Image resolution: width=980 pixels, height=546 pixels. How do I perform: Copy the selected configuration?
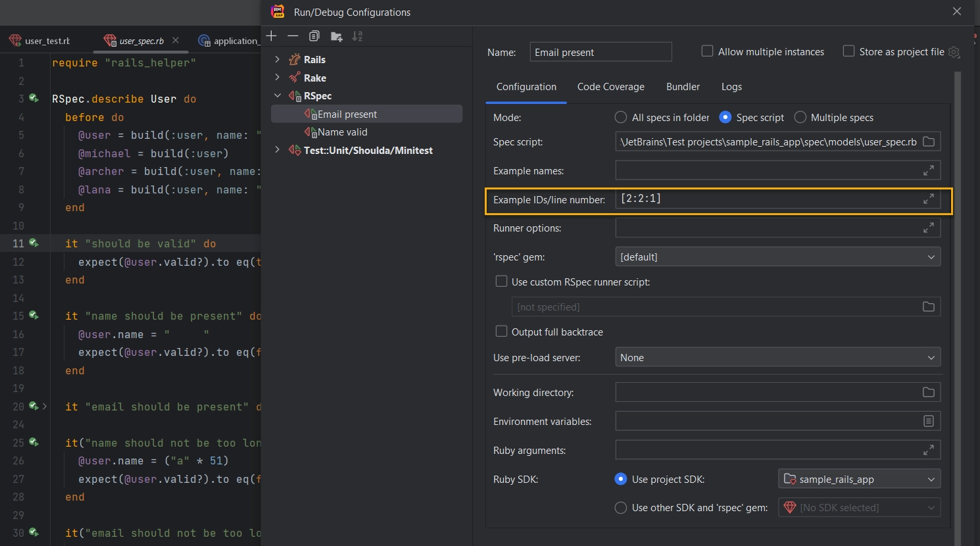[x=314, y=36]
